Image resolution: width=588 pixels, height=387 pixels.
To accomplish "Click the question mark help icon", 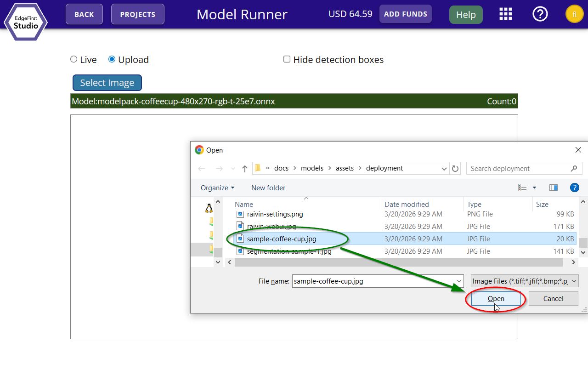I will pyautogui.click(x=540, y=14).
